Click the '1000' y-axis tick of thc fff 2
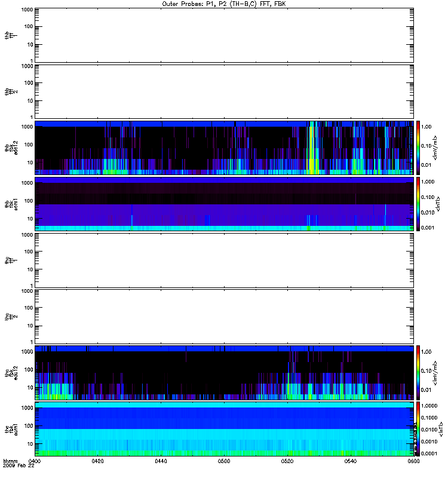This screenshot has height=478, width=448. [x=27, y=291]
